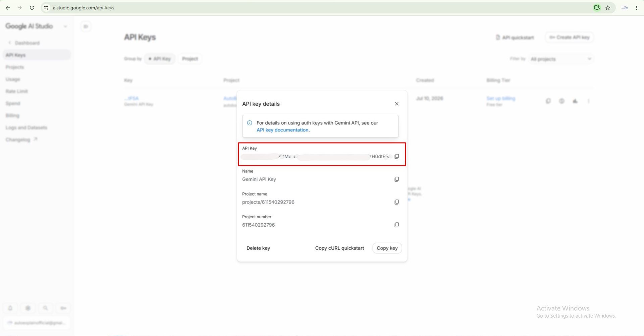Screen dimensions: 644x336
Task: Open the notifications bell in the sidebar
Action: (10, 308)
